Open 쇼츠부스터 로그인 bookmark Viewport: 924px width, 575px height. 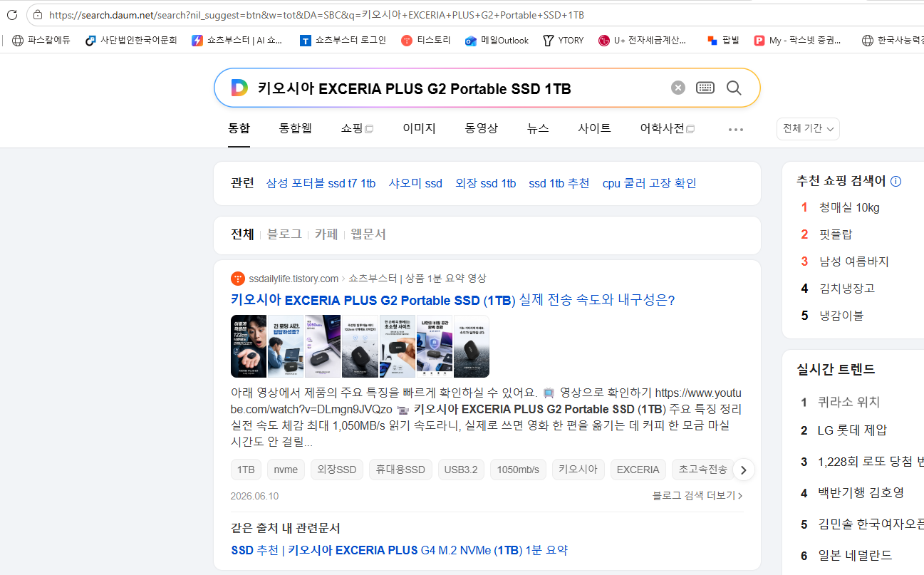(343, 41)
